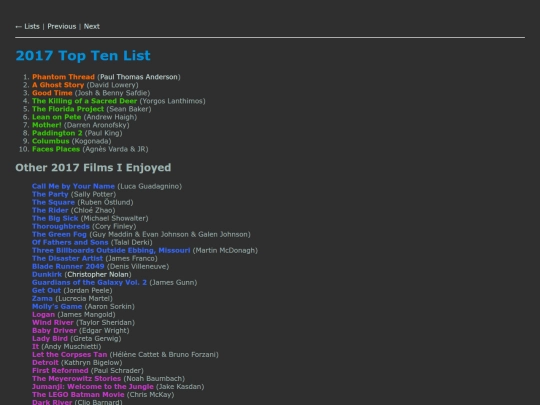Click director name Edgar Wright
This screenshot has height=405, width=540.
tap(104, 331)
